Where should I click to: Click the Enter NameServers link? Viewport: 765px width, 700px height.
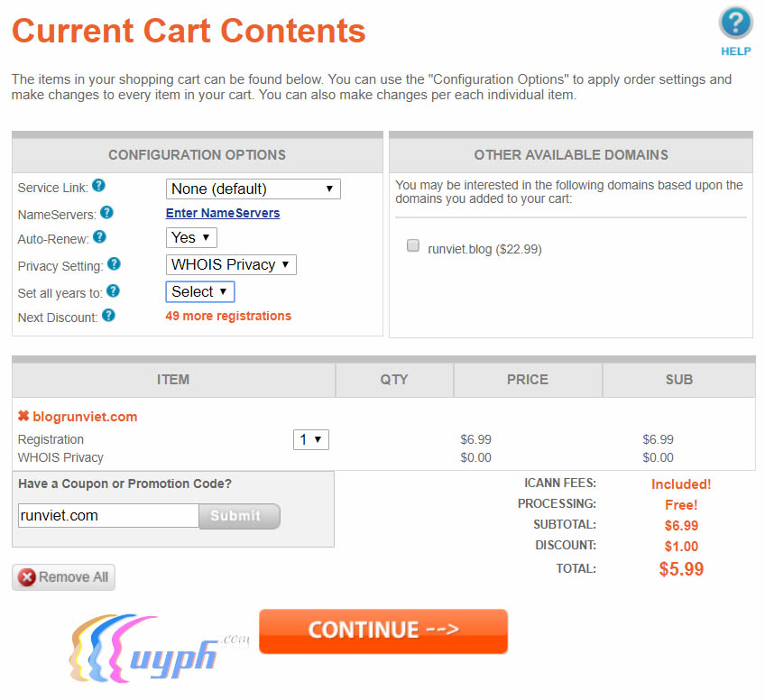pyautogui.click(x=223, y=213)
